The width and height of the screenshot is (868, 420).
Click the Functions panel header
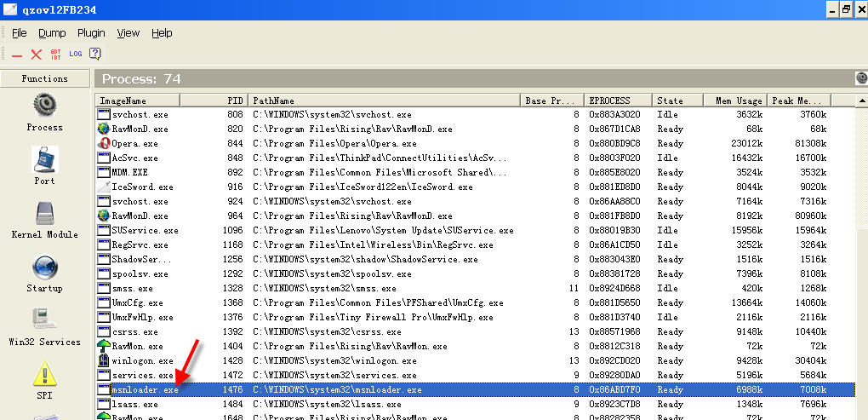click(x=45, y=78)
